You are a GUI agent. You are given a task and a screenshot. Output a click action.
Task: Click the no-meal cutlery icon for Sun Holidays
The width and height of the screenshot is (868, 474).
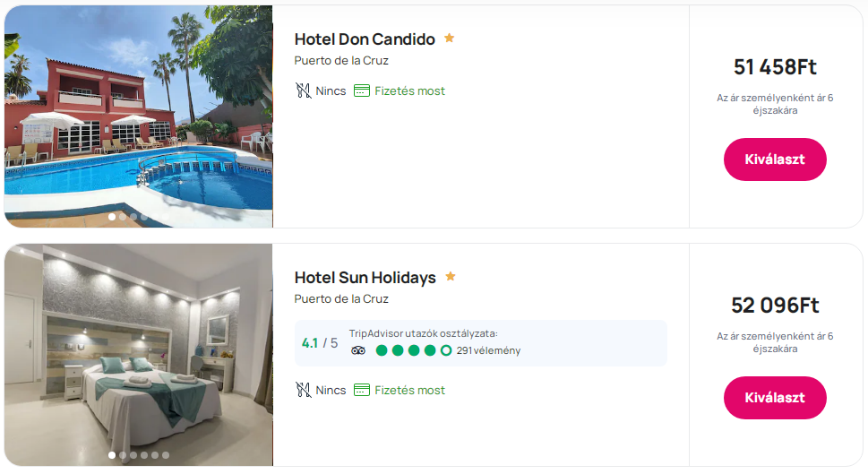[x=304, y=390]
